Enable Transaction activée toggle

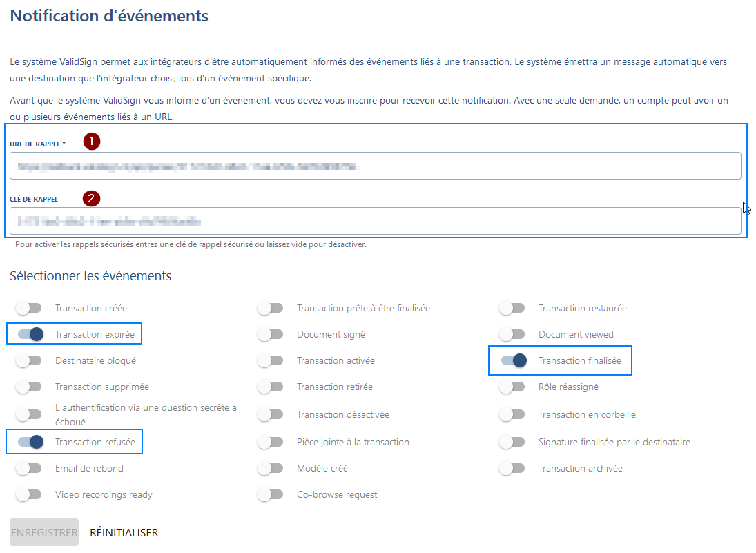tap(271, 360)
